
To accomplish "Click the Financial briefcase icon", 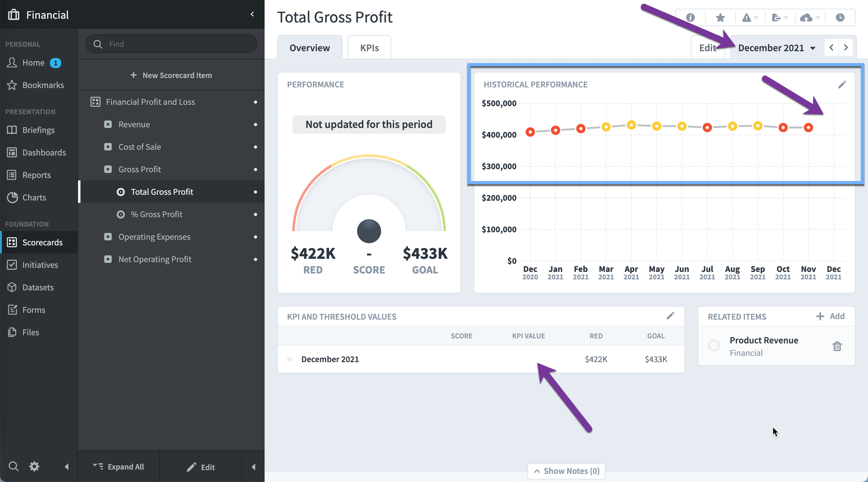I will 13,14.
